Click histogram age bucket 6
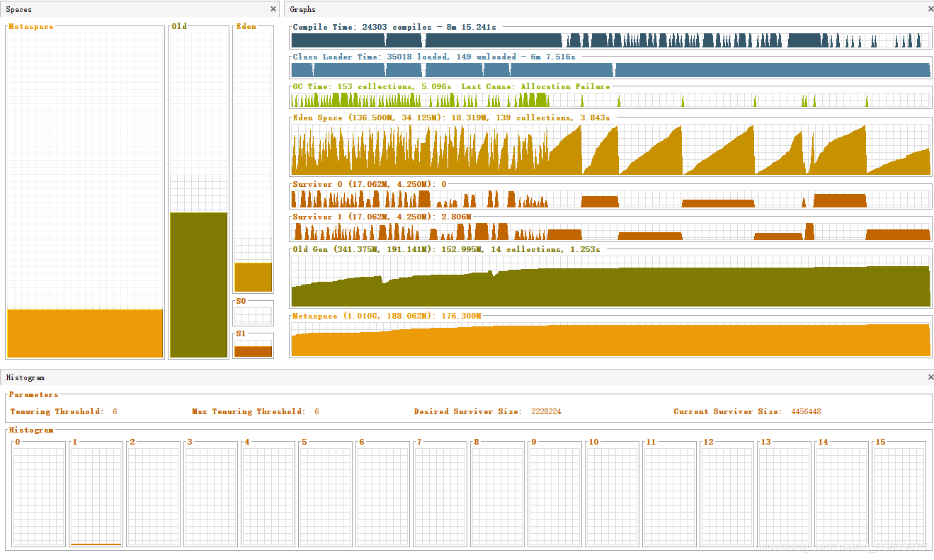This screenshot has width=934, height=560. coord(382,496)
